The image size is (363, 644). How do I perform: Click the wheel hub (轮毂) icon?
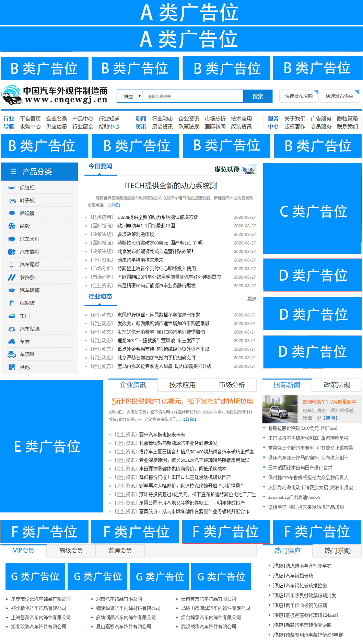pyautogui.click(x=12, y=226)
